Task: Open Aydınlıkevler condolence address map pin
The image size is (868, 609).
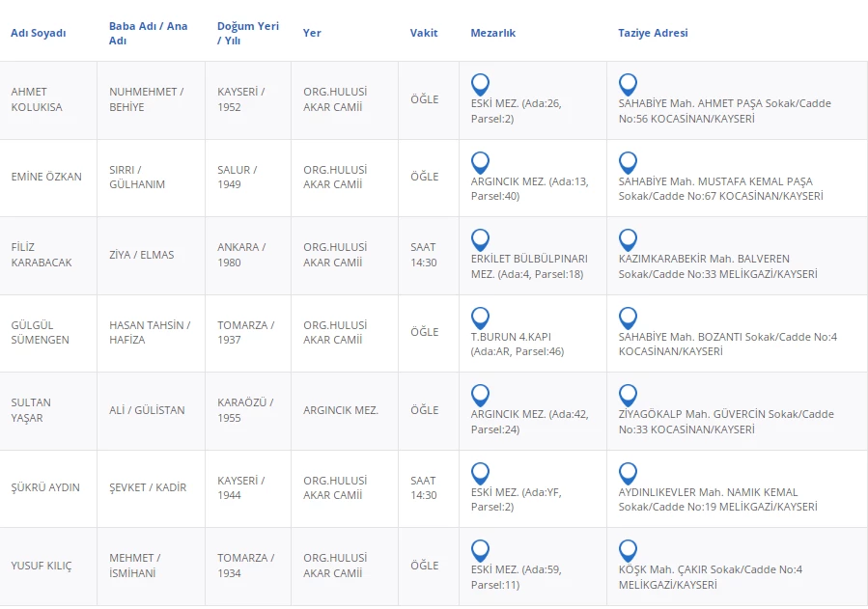Action: [628, 473]
